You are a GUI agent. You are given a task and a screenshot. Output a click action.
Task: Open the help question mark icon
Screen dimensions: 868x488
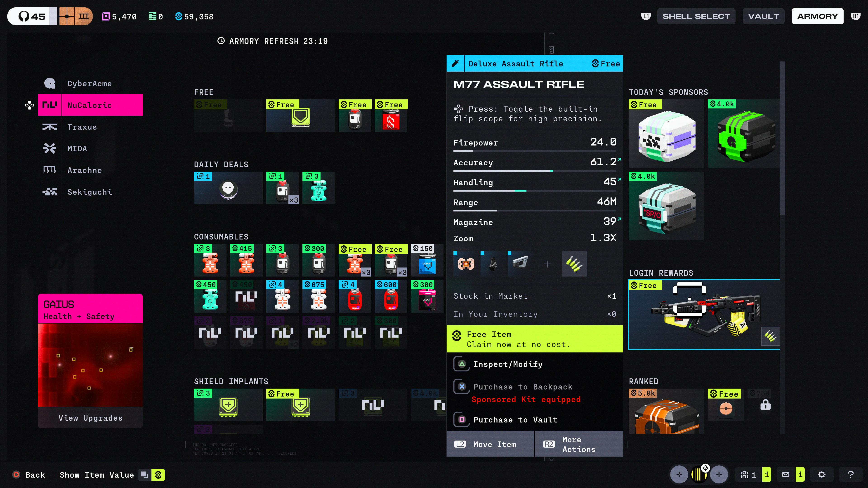point(851,475)
